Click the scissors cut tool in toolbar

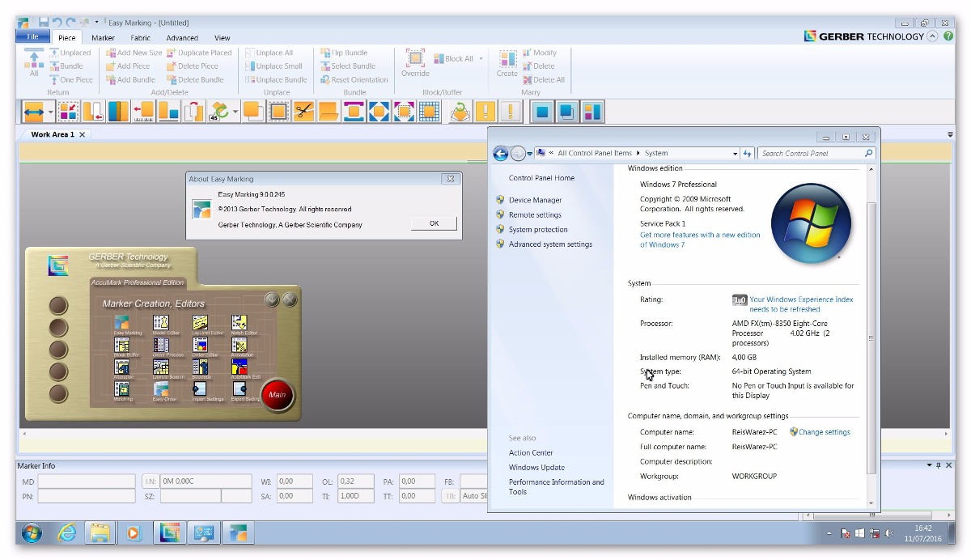tap(303, 111)
